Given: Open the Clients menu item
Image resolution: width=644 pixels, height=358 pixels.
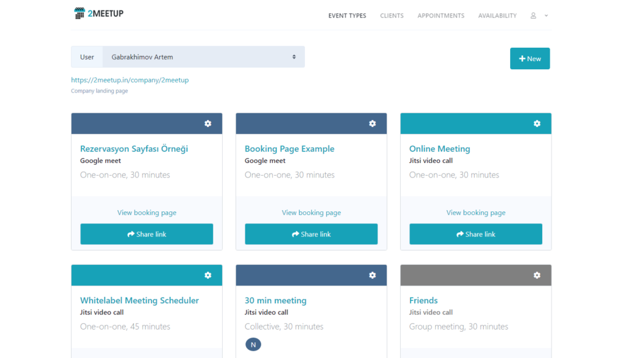Looking at the screenshot, I should pos(392,16).
